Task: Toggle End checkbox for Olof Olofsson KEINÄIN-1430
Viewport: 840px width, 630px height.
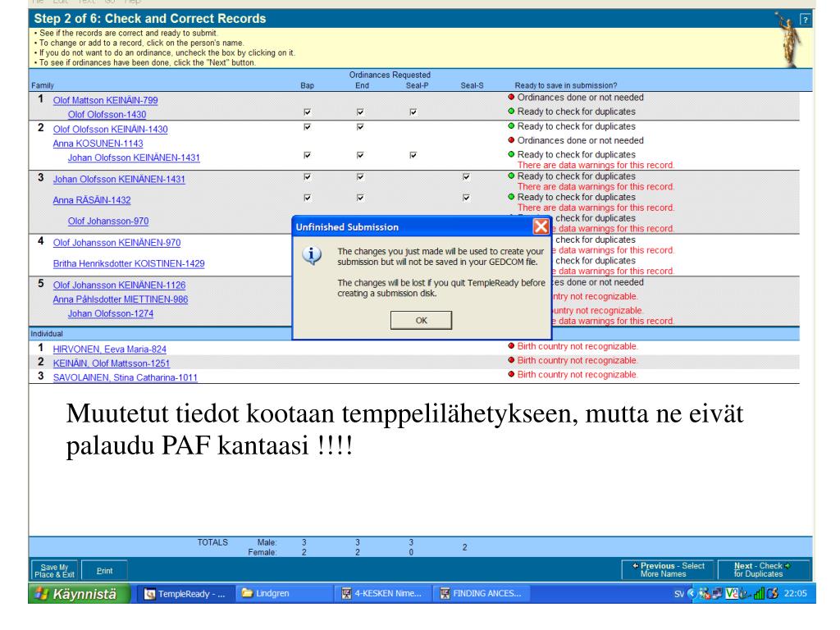Action: coord(360,127)
